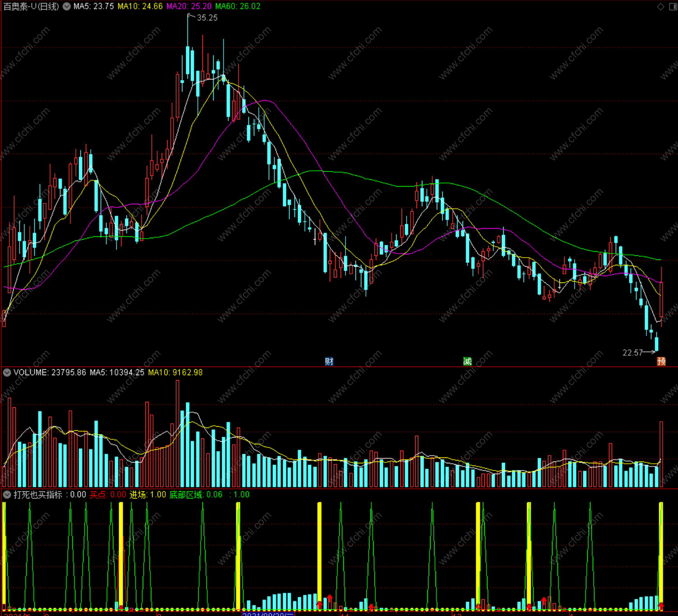Click the 买点: 0.00 value

108,494
